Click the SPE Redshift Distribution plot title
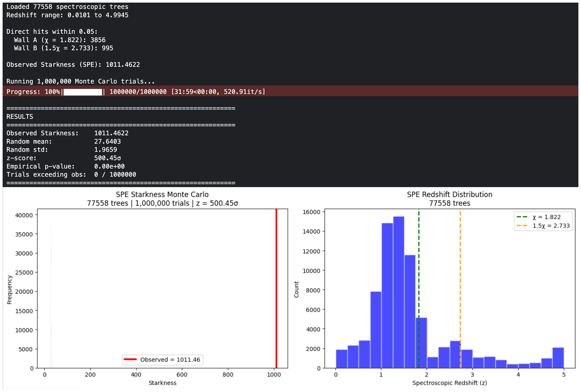Viewport: 581px width, 392px height. pyautogui.click(x=449, y=195)
